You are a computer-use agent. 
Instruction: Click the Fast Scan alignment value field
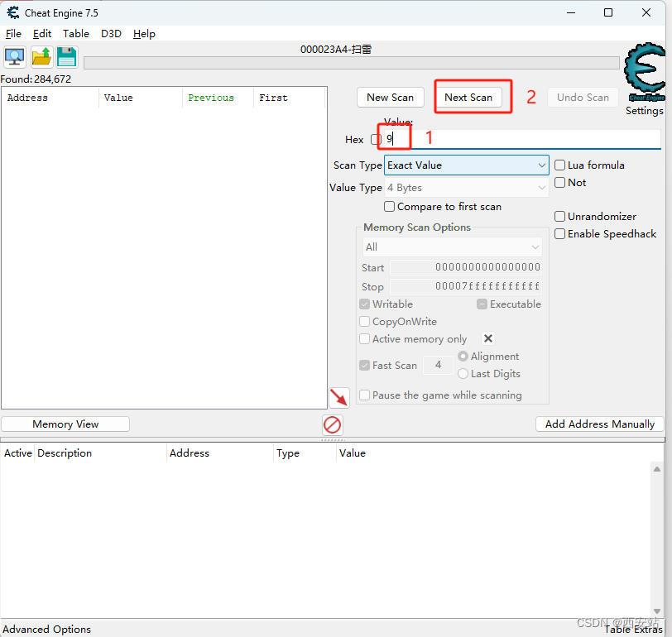[x=438, y=365]
